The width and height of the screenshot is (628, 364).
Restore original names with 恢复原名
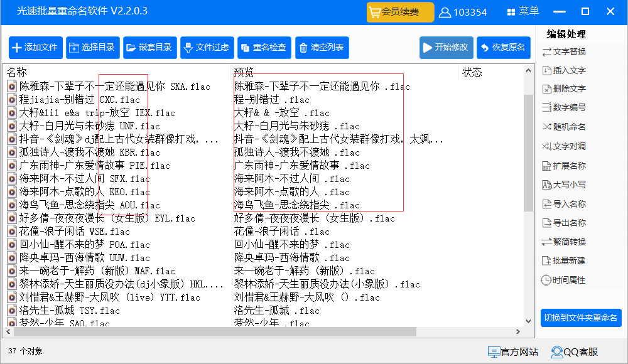coord(504,48)
